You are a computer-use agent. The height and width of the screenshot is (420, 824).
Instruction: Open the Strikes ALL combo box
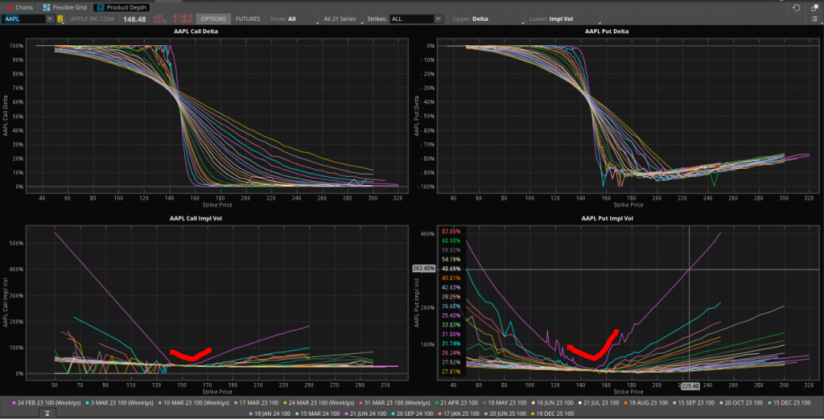click(416, 19)
